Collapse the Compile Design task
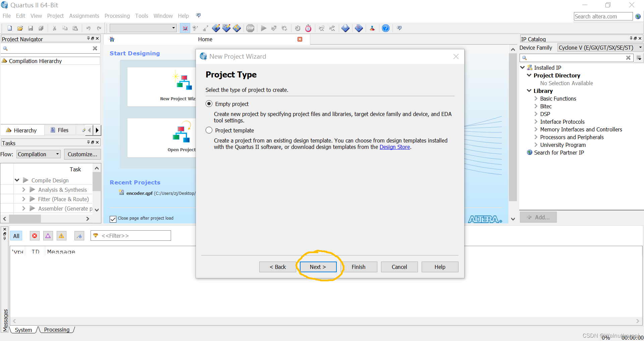The width and height of the screenshot is (644, 341). point(17,180)
